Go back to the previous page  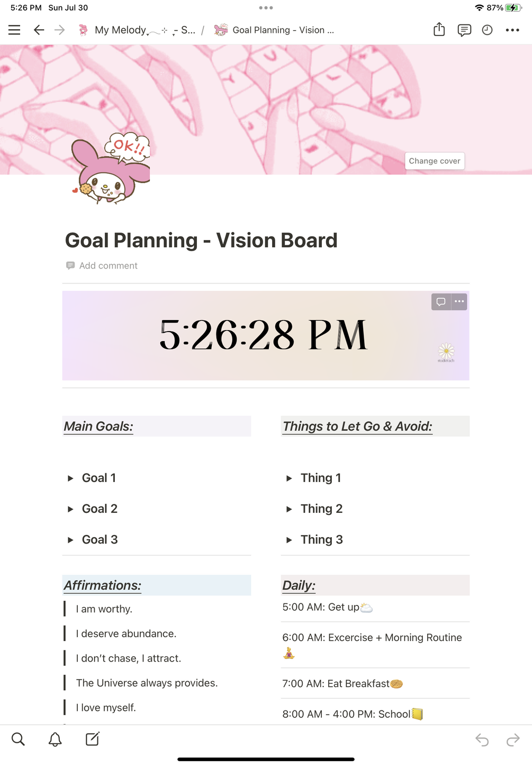pyautogui.click(x=39, y=30)
